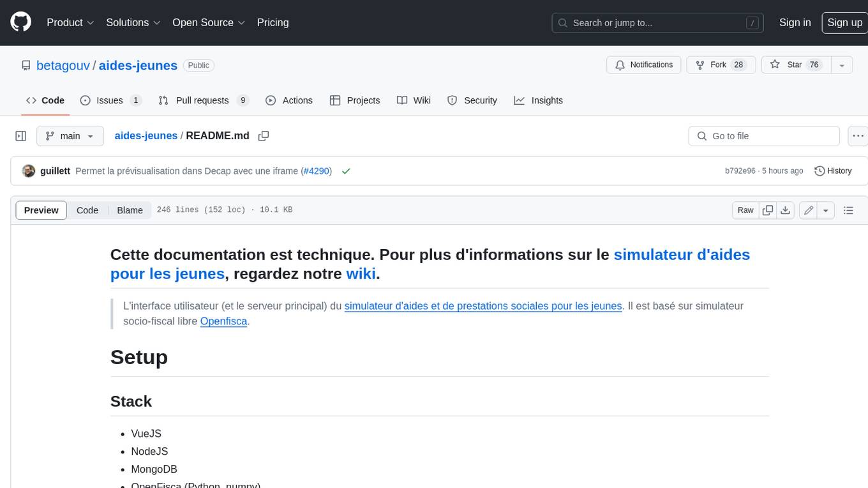Open the main branch selector
Viewport: 868px width, 488px height.
point(70,136)
